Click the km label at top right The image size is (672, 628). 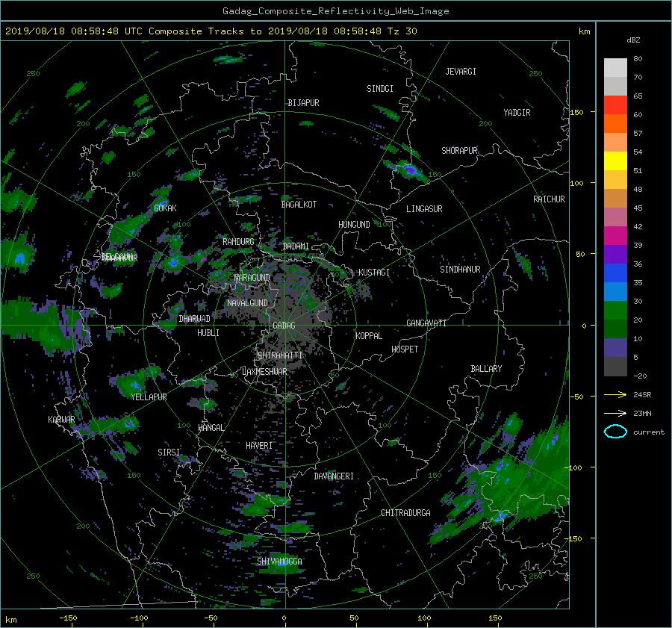584,31
